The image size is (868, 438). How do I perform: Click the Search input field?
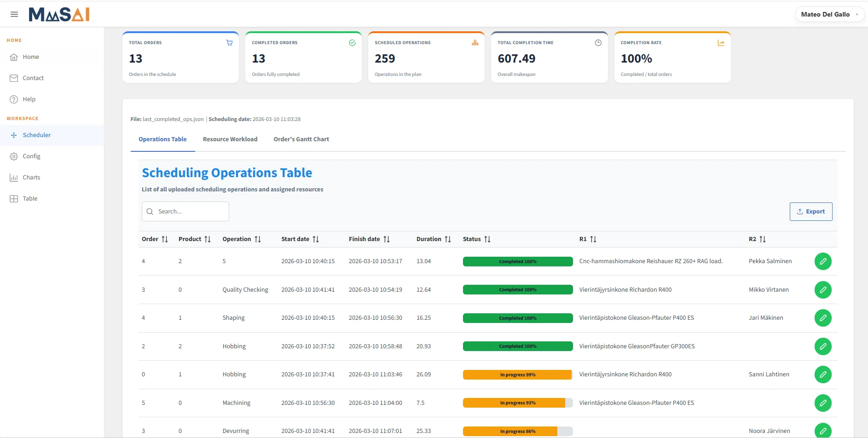[185, 212]
